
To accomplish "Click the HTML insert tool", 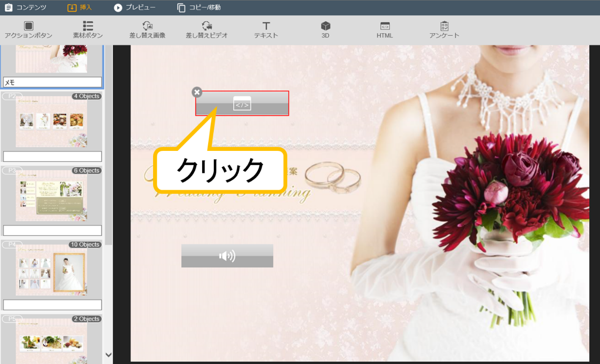I will point(385,30).
